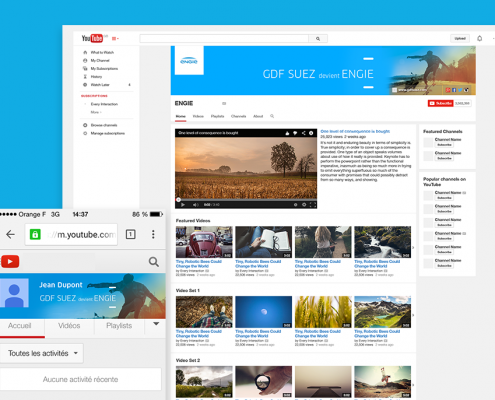The image size is (495, 400).
Task: Click the small icon beside ENGIE channel name
Action: click(224, 103)
